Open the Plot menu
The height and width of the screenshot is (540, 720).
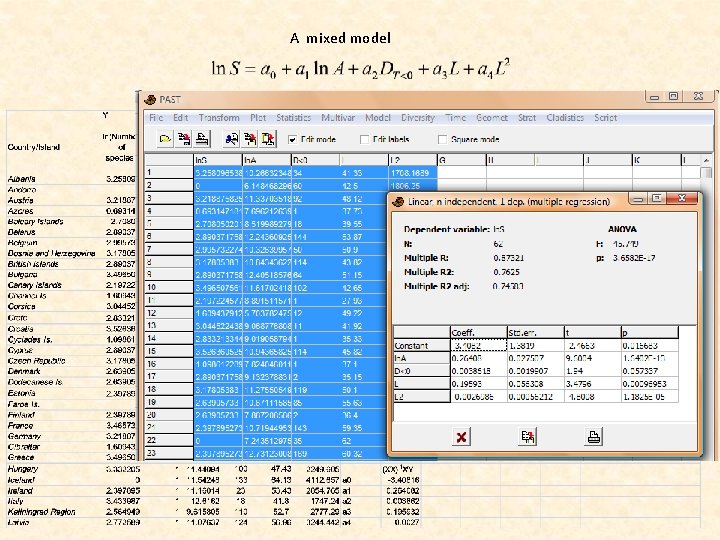(258, 118)
